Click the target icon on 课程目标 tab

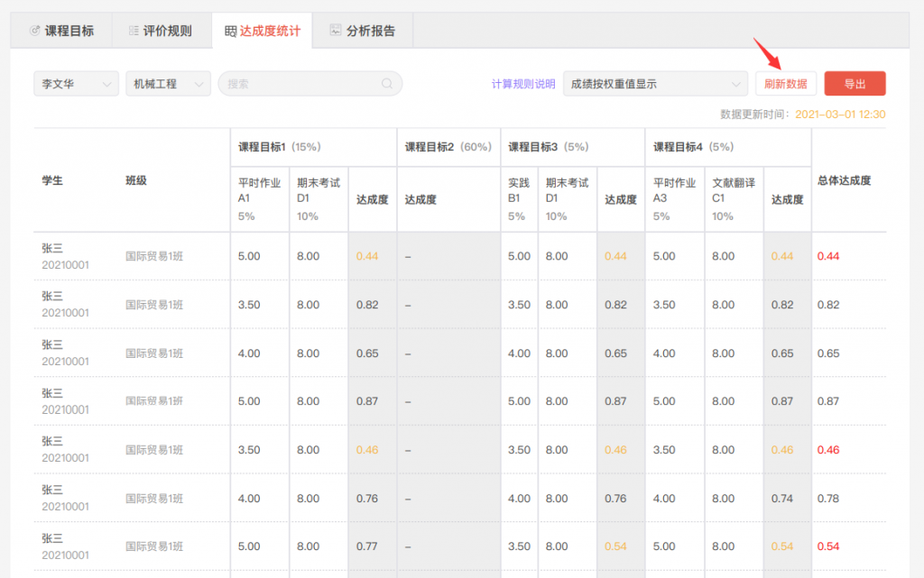click(35, 31)
